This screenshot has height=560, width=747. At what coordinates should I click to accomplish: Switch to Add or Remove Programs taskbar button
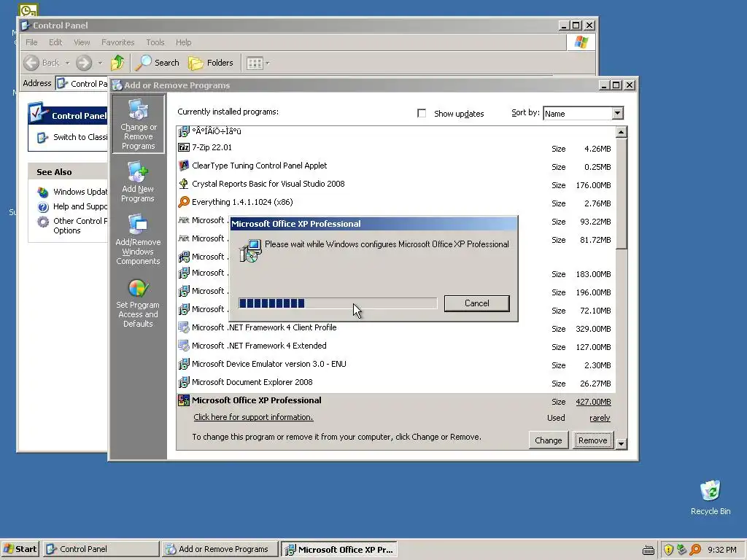[219, 549]
